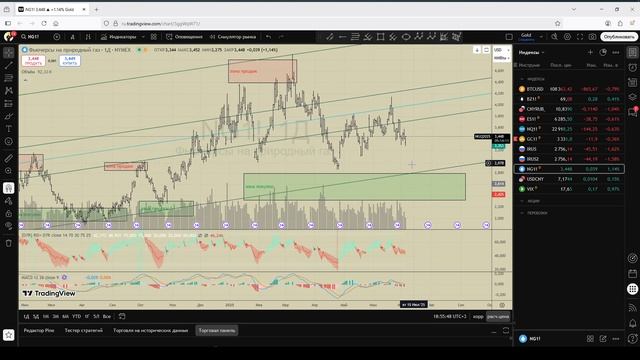Open the USD currency dropdown
This screenshot has height=360, width=640.
501,50
